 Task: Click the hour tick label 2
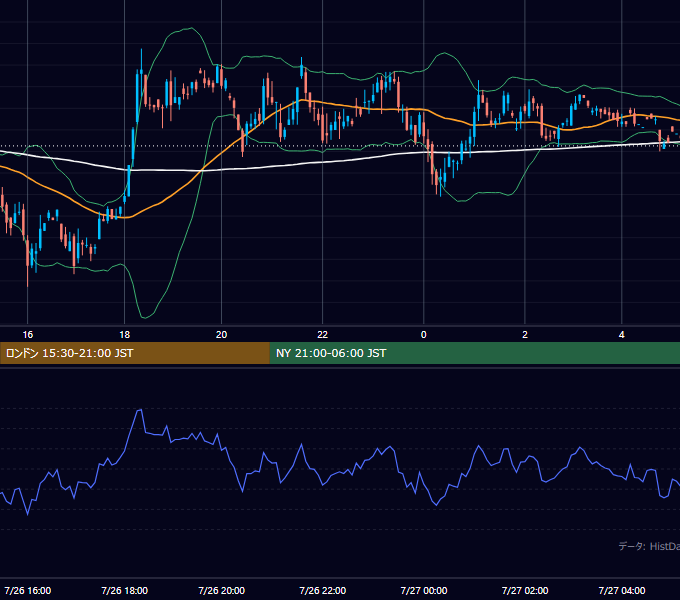coord(525,335)
